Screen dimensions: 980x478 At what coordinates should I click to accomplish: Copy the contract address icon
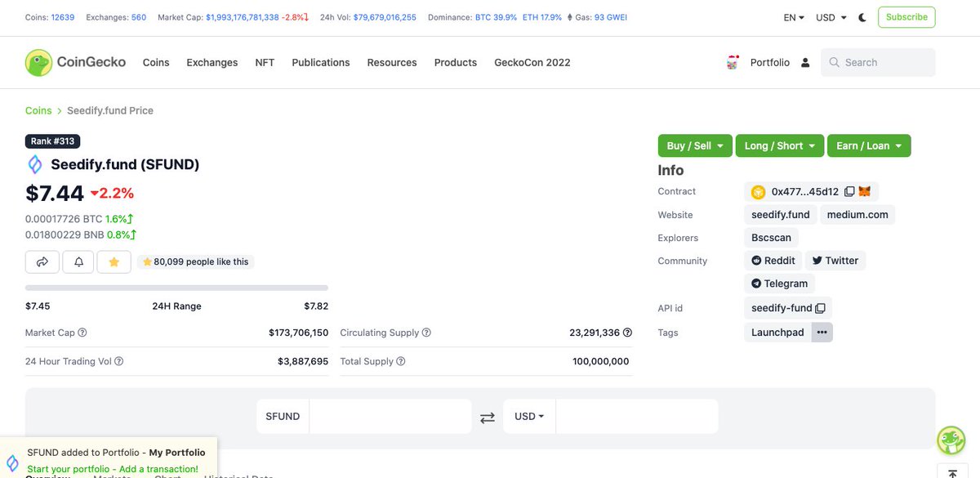pyautogui.click(x=849, y=192)
